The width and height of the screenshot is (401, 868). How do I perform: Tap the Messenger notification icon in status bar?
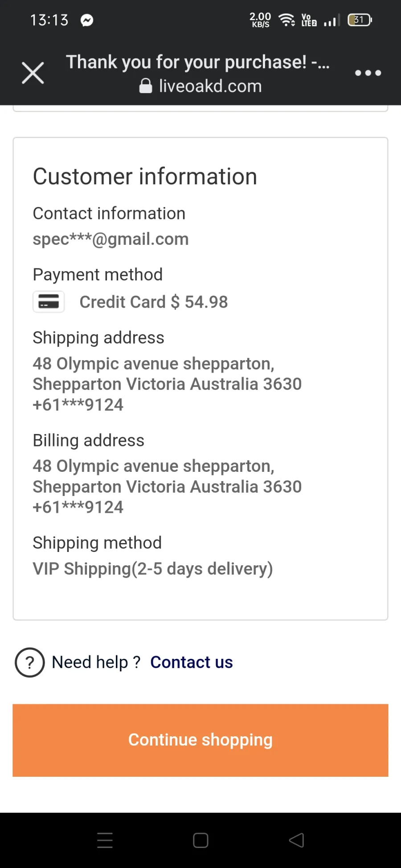(x=87, y=20)
